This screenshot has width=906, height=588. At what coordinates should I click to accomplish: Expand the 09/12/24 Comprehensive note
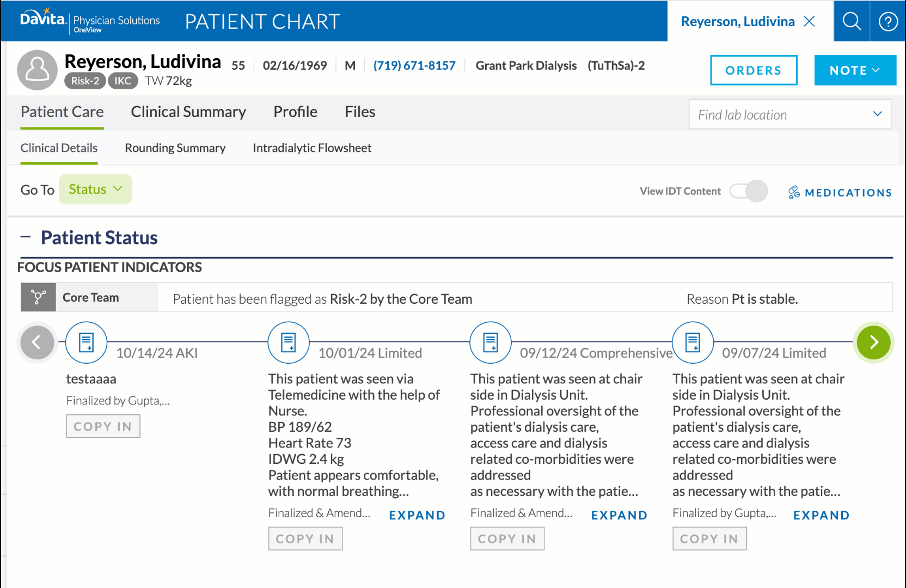click(619, 515)
